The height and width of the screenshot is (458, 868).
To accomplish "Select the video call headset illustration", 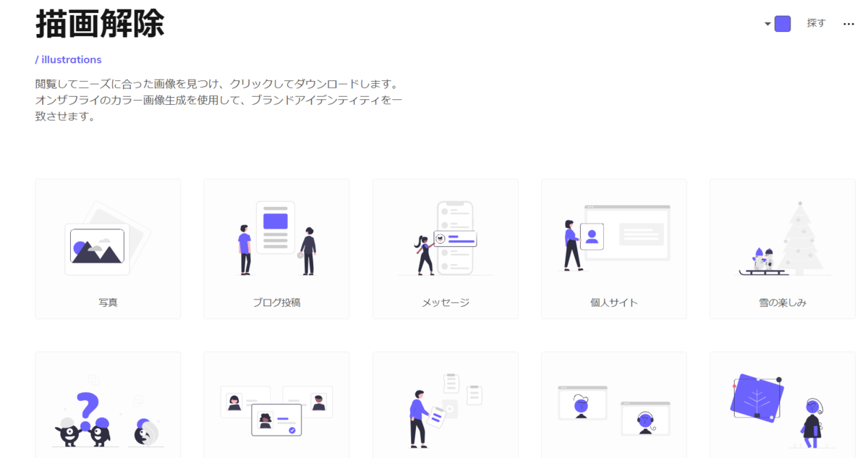I will tap(614, 405).
